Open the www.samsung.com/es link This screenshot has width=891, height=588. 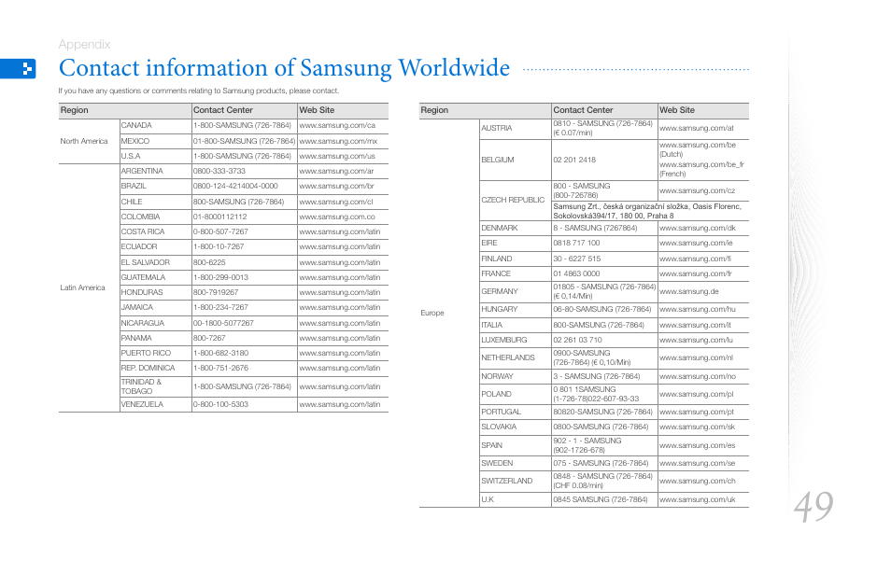[x=698, y=446]
